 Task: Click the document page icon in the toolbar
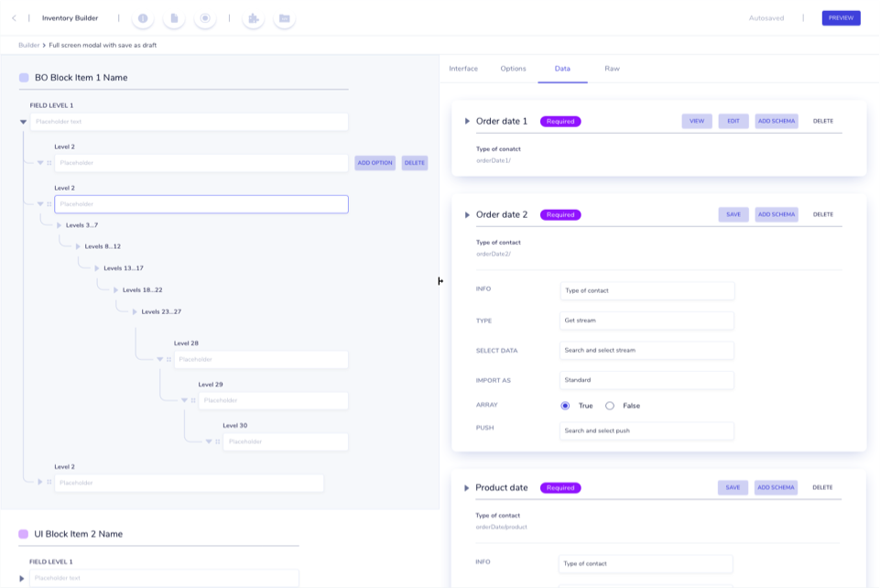coord(174,18)
